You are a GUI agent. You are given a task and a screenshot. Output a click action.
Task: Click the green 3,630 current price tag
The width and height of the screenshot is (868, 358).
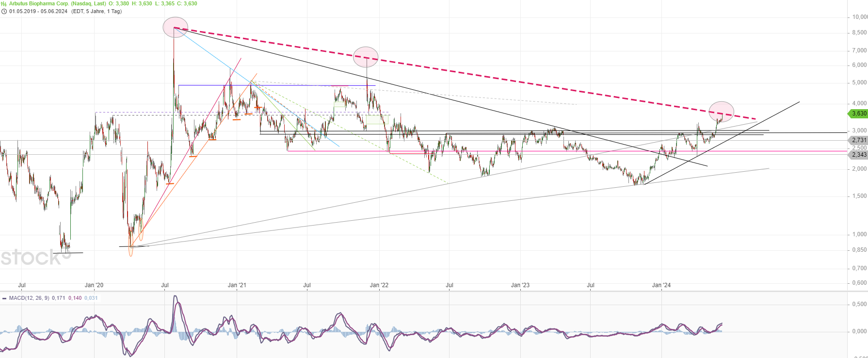(858, 114)
